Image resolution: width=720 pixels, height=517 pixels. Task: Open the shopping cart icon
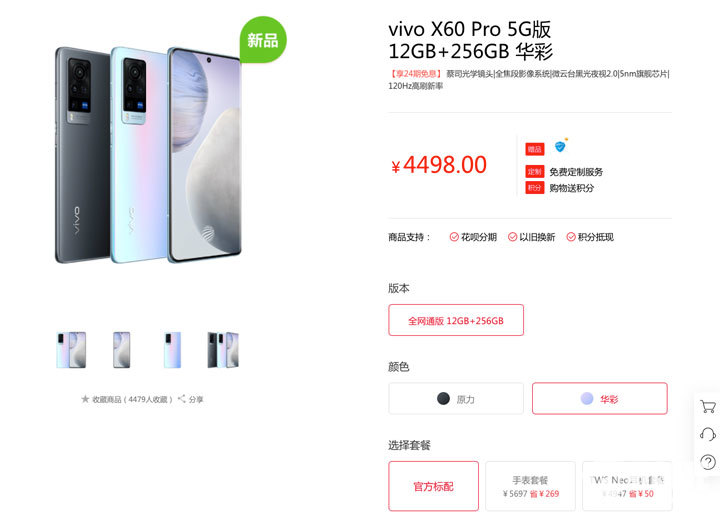click(x=708, y=406)
